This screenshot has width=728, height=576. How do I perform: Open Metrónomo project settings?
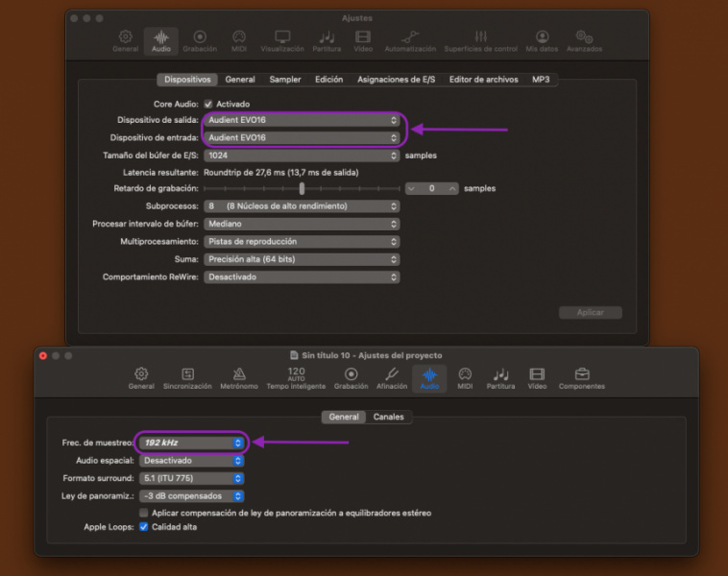point(238,378)
